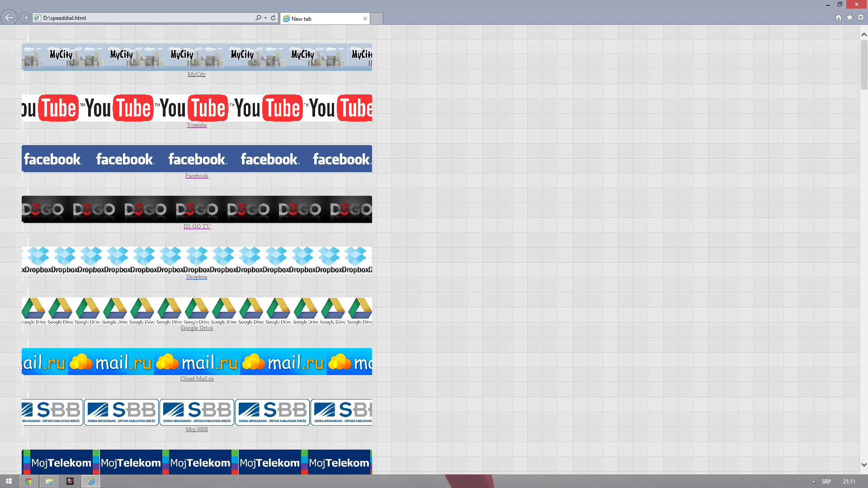Open the Youtube text link
Image resolution: width=868 pixels, height=488 pixels.
click(x=197, y=125)
